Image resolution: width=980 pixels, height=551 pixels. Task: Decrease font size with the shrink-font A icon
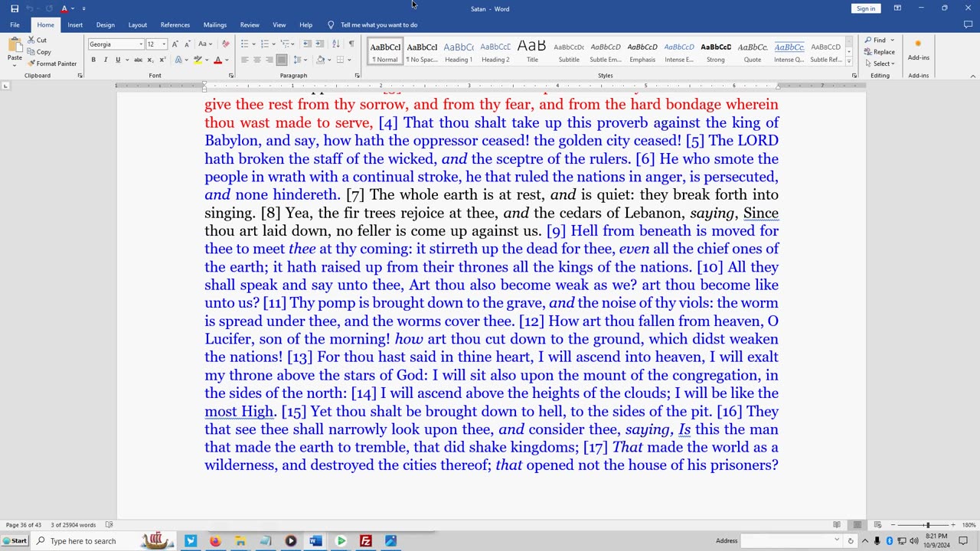tap(186, 44)
